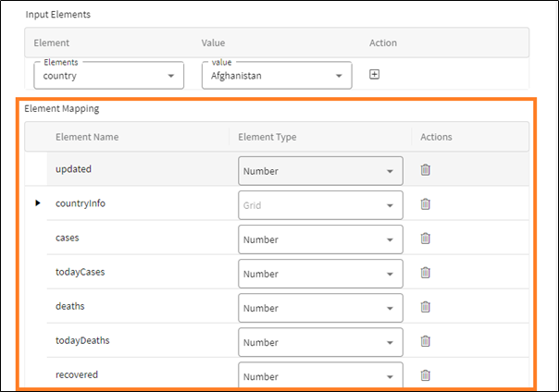Change Element Type for deaths
559x392 pixels.
click(320, 308)
